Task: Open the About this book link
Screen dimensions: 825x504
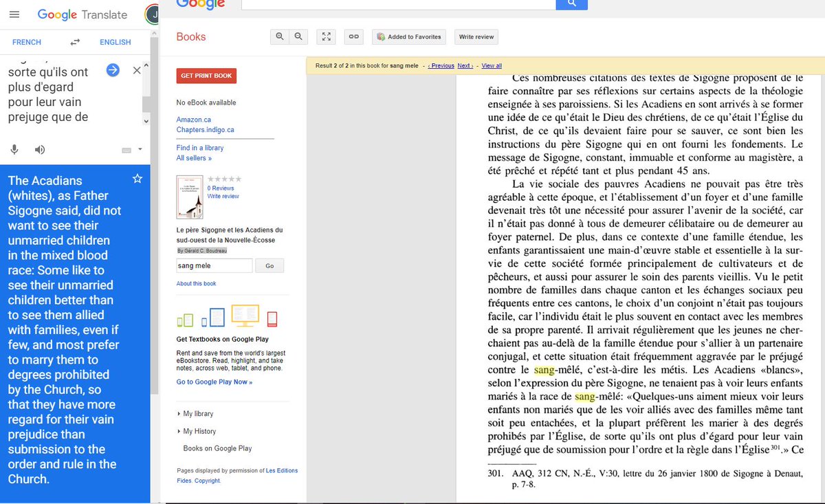Action: coord(196,283)
